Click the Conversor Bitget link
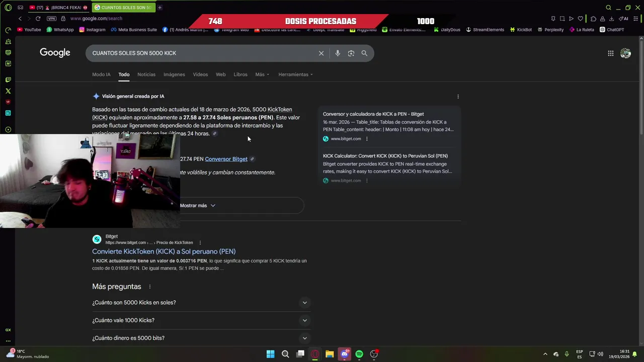This screenshot has height=362, width=644. coord(226,159)
